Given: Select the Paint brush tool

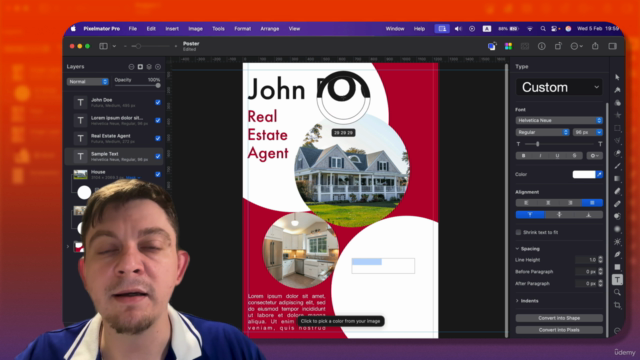Looking at the screenshot, I should 617,166.
